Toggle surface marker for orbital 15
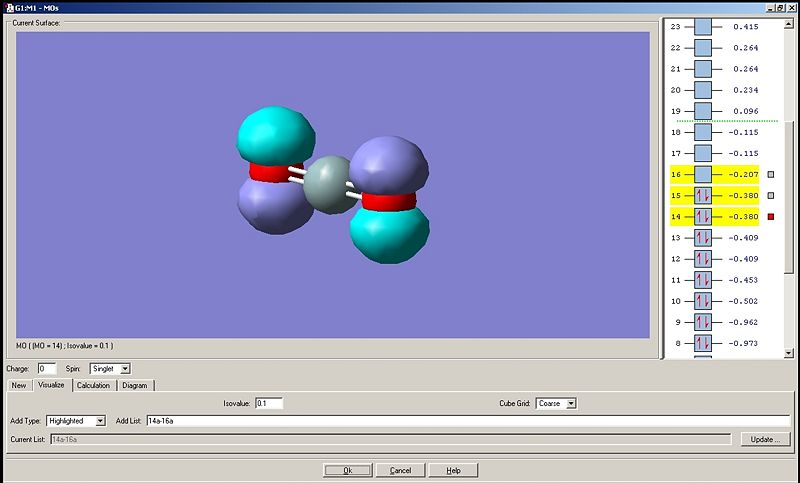800x483 pixels. click(771, 195)
